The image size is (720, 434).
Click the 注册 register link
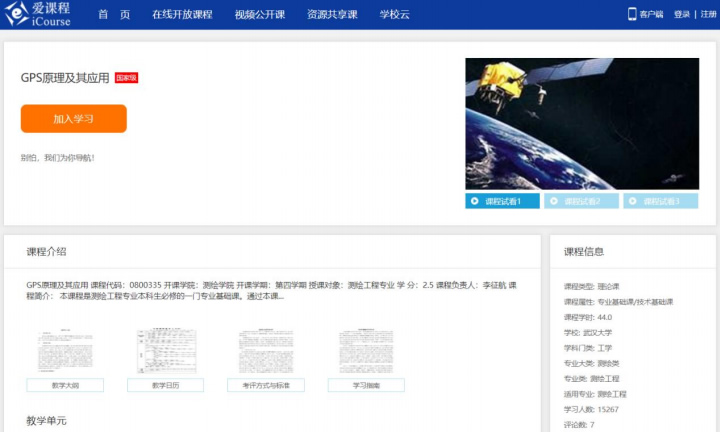point(708,15)
